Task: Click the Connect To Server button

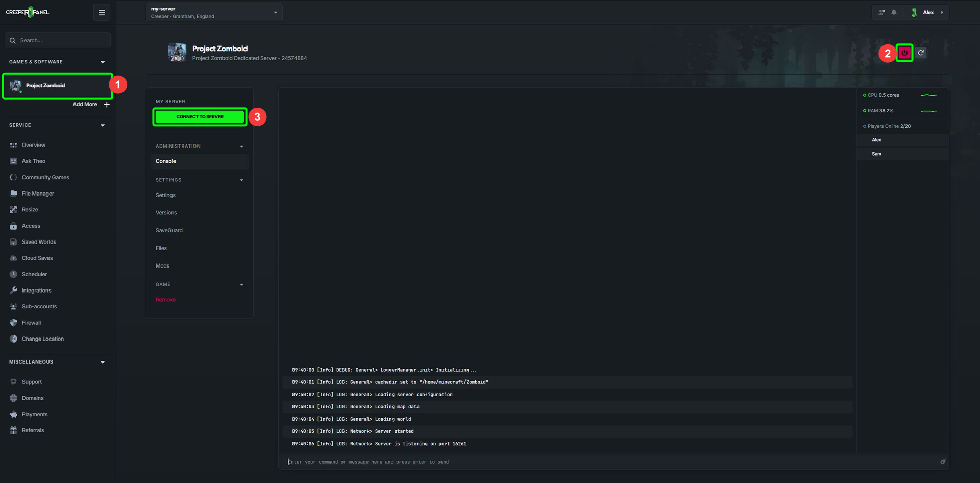Action: [x=200, y=117]
